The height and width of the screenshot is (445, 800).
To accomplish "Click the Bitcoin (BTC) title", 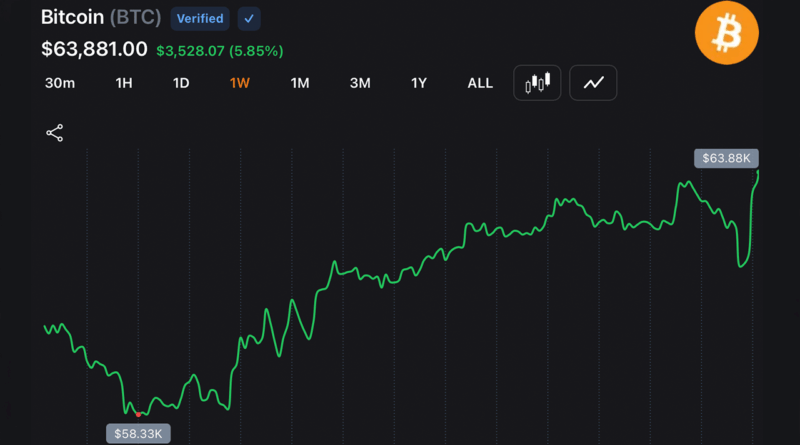I will [101, 17].
